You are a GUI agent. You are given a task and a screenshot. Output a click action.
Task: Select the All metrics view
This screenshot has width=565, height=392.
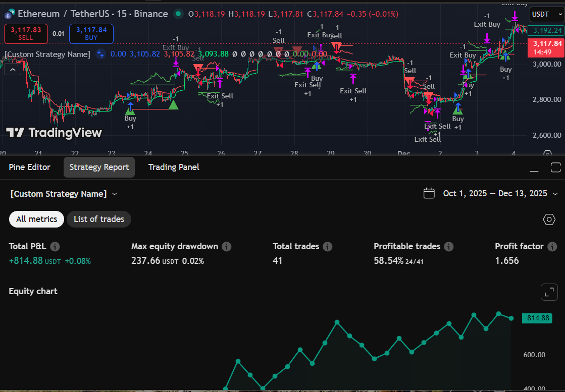(x=36, y=219)
